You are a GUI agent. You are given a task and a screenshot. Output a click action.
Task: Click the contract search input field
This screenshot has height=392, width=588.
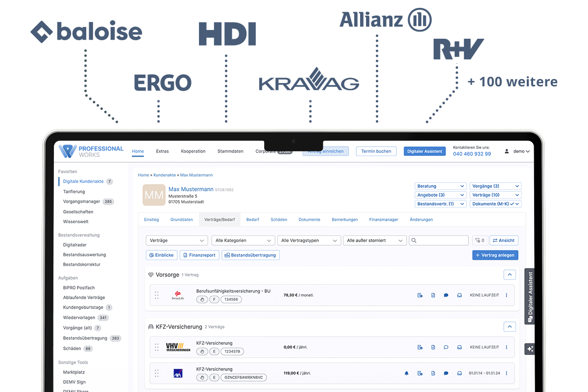click(x=439, y=240)
